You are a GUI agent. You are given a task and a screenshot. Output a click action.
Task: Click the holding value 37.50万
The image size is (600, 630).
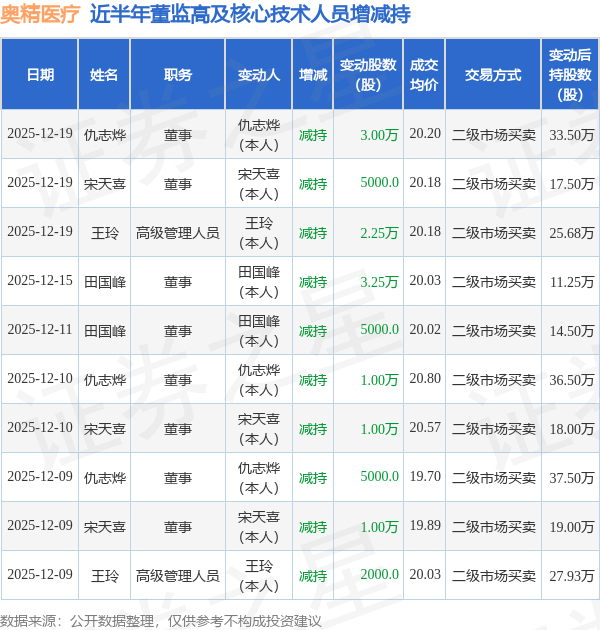(x=571, y=478)
